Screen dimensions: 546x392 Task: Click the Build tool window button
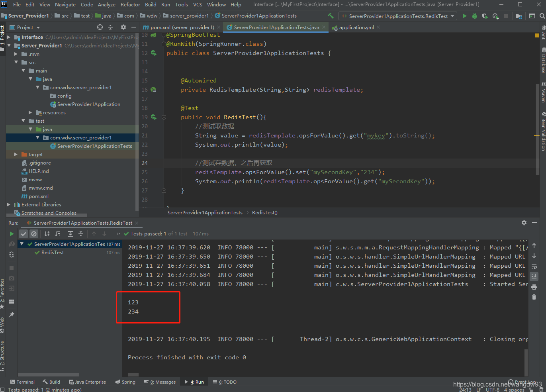click(x=52, y=382)
